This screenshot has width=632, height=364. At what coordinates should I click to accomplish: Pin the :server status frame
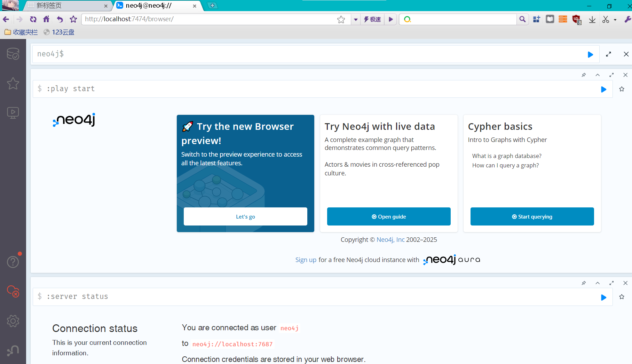click(584, 283)
